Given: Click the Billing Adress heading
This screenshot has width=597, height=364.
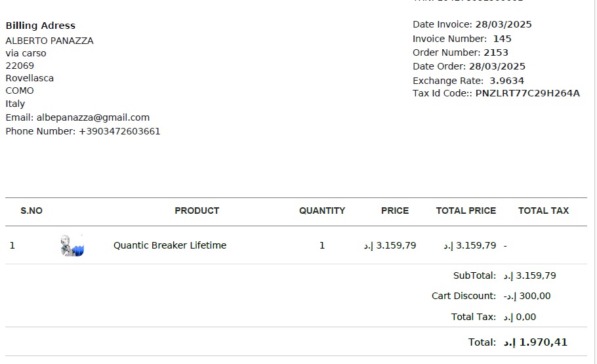Looking at the screenshot, I should click(41, 26).
